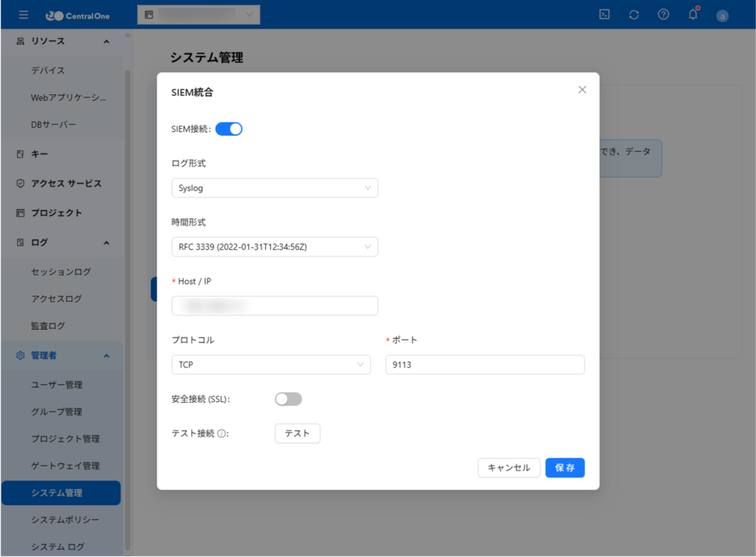Screen dimensions: 756x557
Task: Open the help question mark icon
Action: pos(663,15)
